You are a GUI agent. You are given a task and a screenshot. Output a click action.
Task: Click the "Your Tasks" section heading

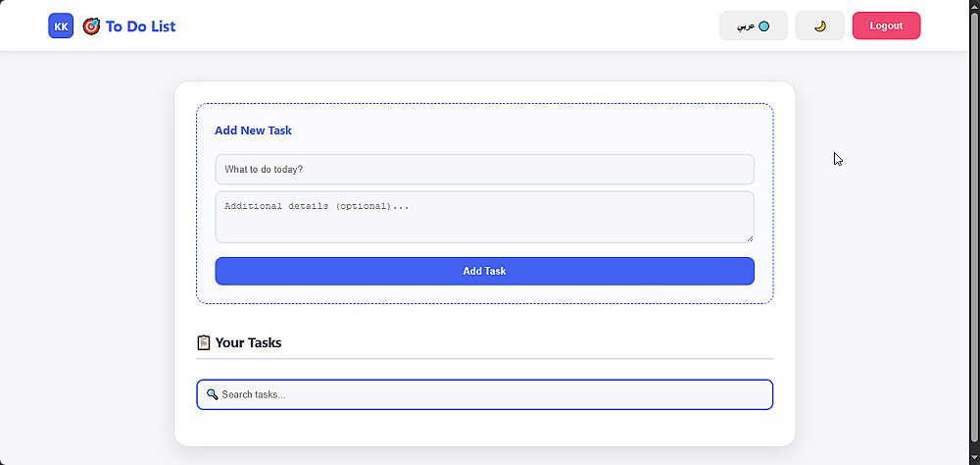pos(248,342)
